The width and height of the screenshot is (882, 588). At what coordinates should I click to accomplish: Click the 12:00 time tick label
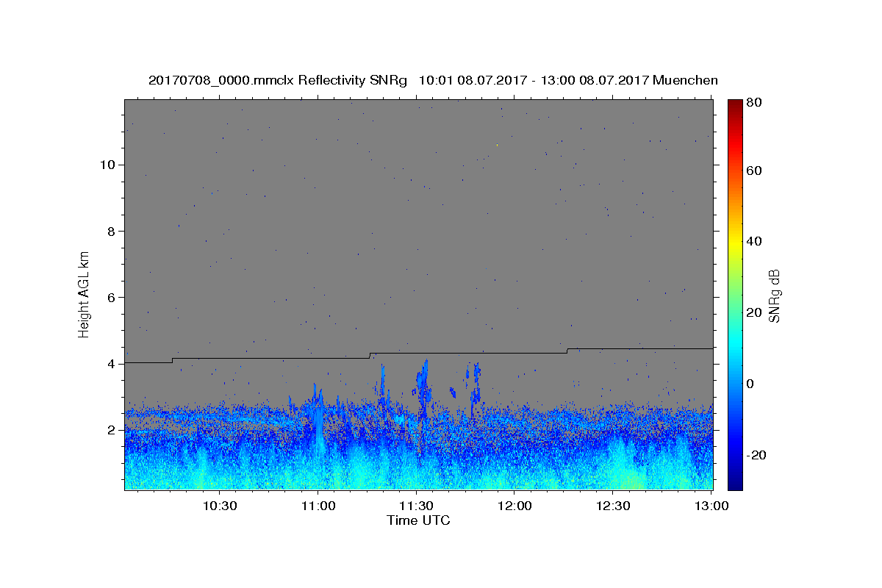pyautogui.click(x=514, y=506)
